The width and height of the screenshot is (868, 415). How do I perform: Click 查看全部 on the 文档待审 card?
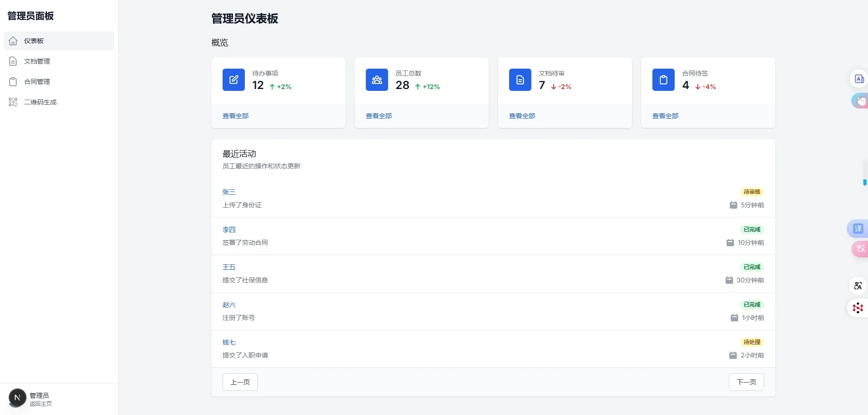coord(522,116)
